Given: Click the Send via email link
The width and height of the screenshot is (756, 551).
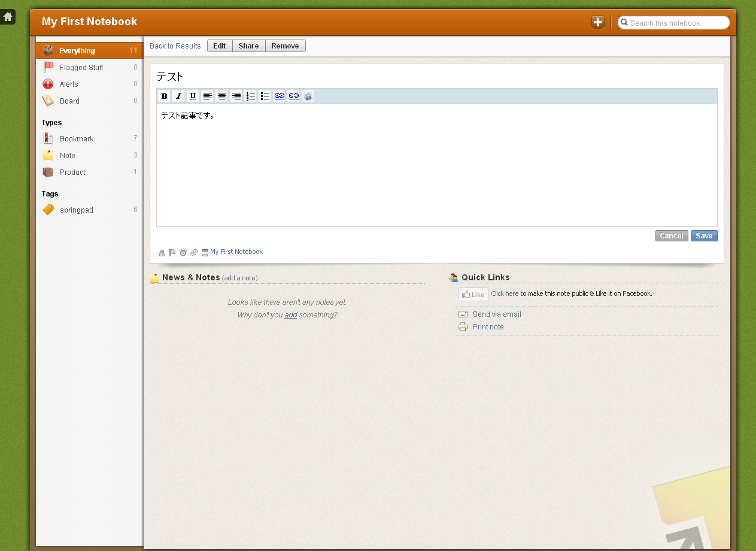Looking at the screenshot, I should [x=497, y=314].
